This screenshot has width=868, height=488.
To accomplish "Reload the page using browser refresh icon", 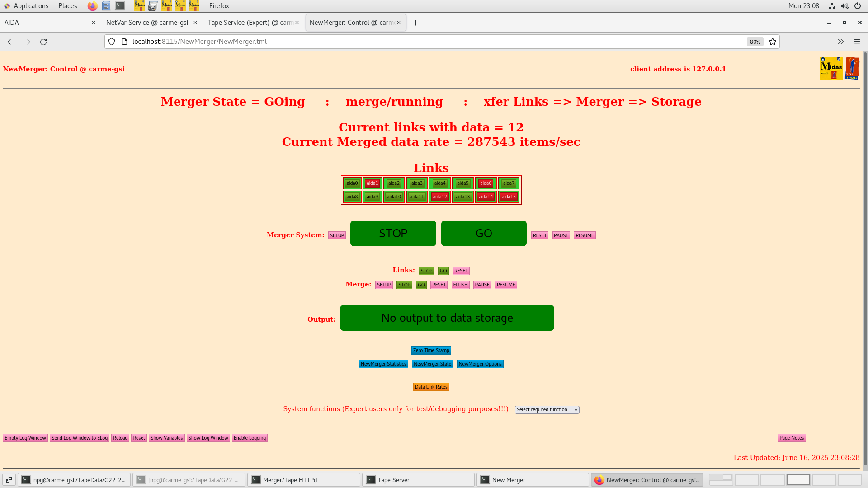I will pos(43,42).
